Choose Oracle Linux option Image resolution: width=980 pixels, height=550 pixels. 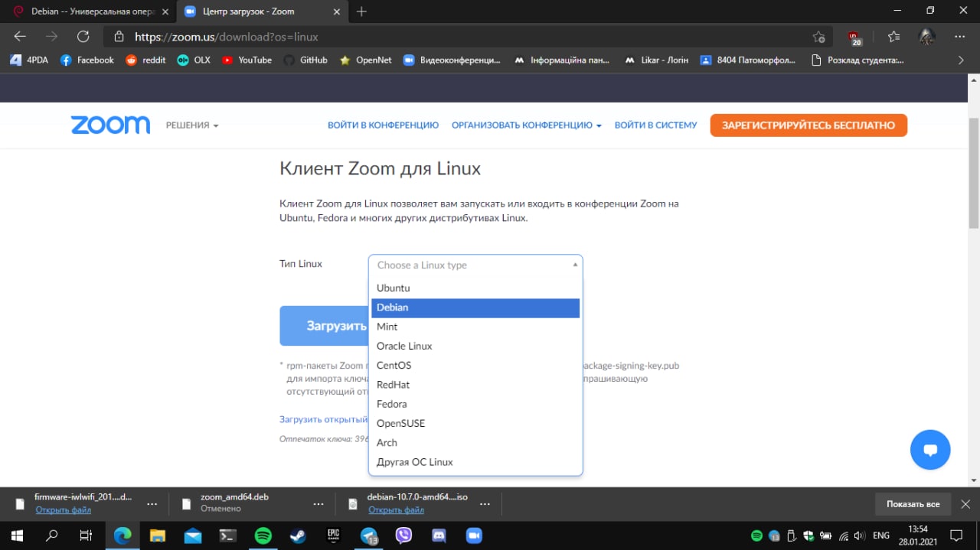pyautogui.click(x=475, y=346)
